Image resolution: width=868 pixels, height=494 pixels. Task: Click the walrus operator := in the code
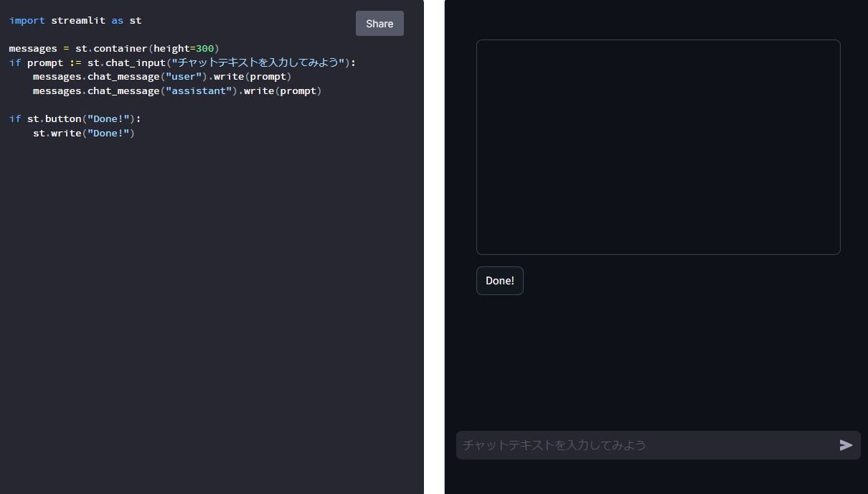pos(72,62)
